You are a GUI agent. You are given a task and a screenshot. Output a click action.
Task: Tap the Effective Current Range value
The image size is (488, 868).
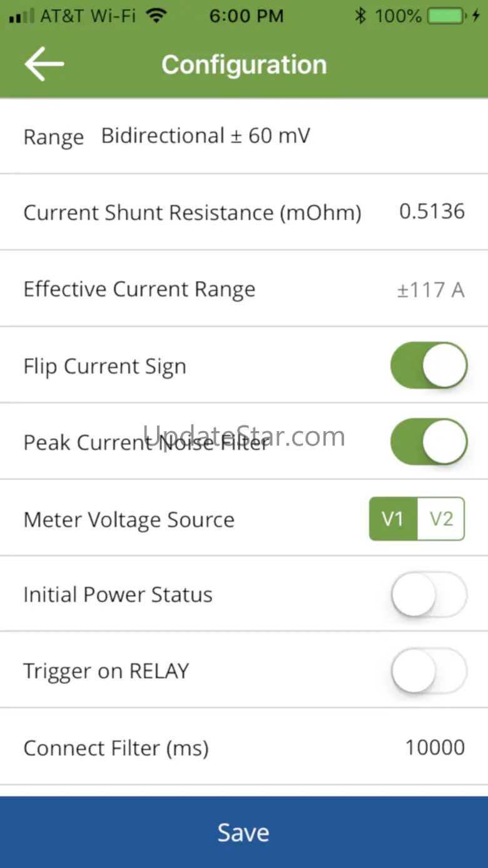point(431,290)
